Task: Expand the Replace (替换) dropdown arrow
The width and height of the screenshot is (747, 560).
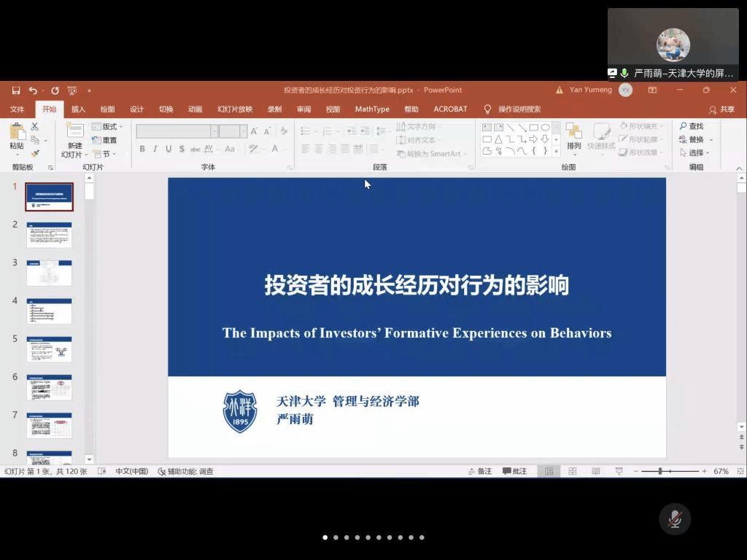Action: pos(711,139)
